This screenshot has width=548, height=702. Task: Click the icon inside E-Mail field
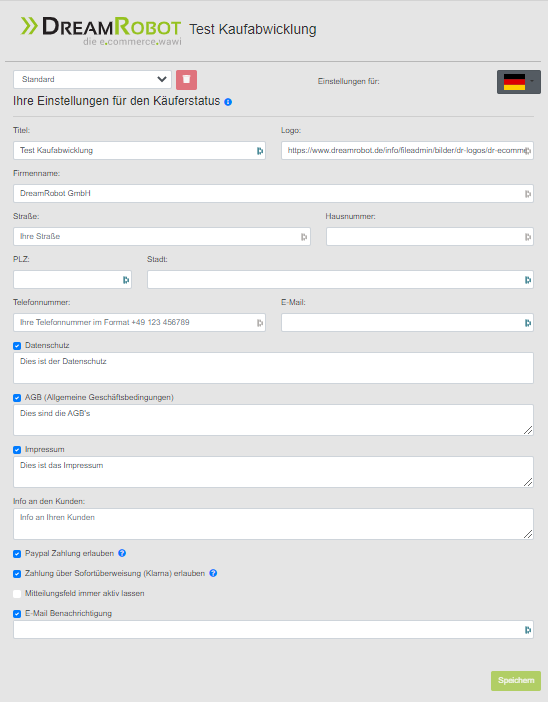tap(528, 323)
